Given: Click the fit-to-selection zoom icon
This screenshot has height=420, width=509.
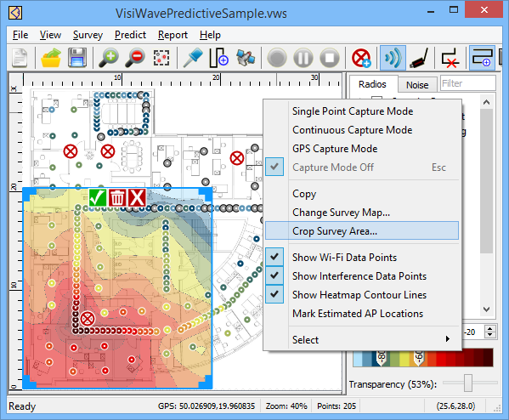Looking at the screenshot, I should click(x=161, y=59).
